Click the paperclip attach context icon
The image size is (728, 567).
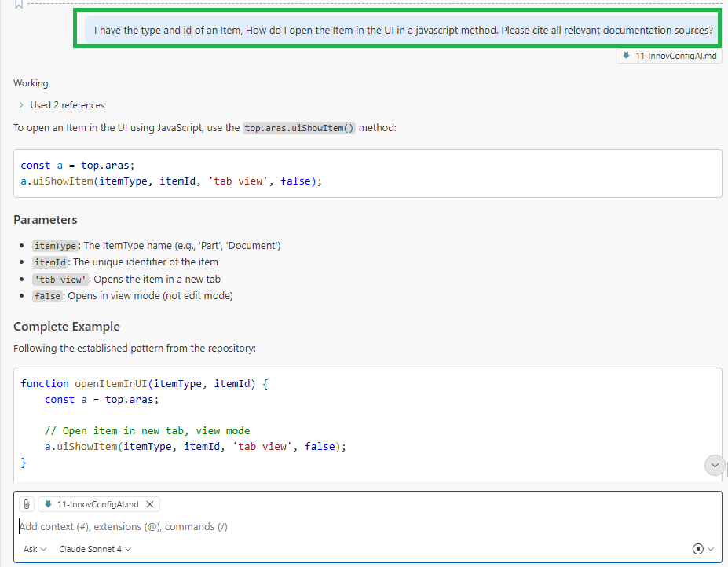tap(27, 504)
